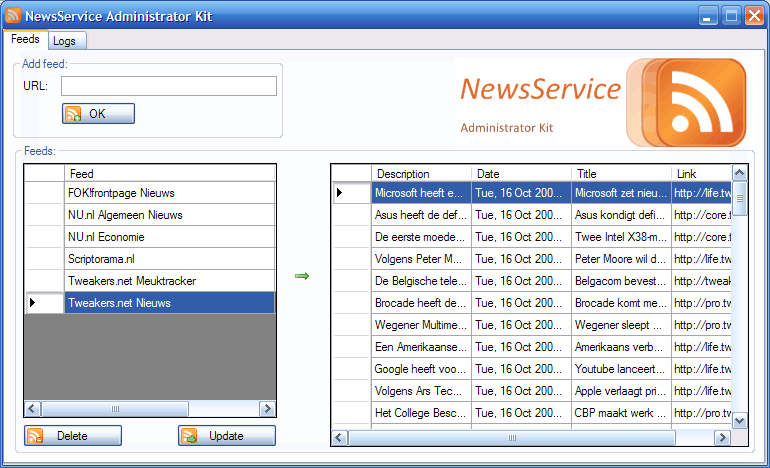Screen dimensions: 770x468
Task: Select description cell 'Volgens Ars Tec...'
Action: click(x=421, y=391)
